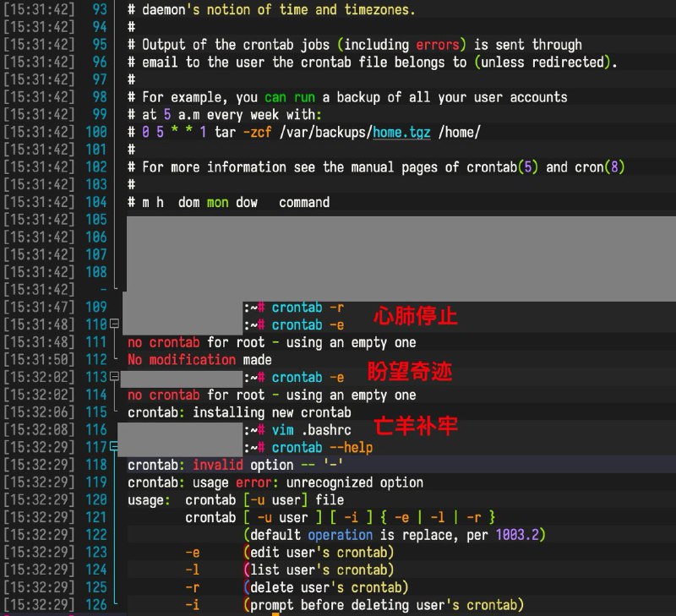Click the red 亡羊补牢 annotation
The width and height of the screenshot is (676, 616).
coord(416,427)
